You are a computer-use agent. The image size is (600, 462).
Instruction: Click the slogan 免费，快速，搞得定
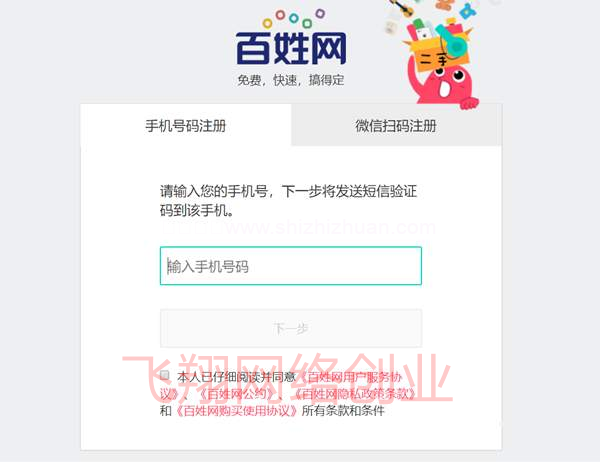pyautogui.click(x=291, y=80)
